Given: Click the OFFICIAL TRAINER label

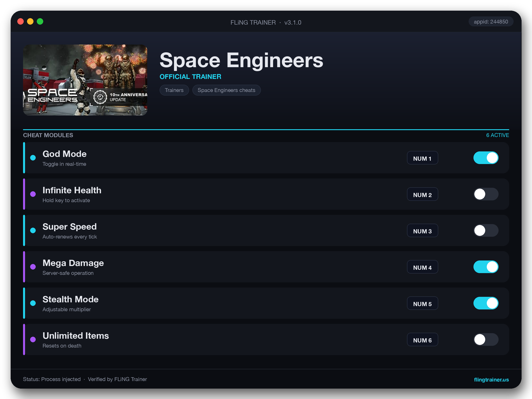Looking at the screenshot, I should click(x=190, y=76).
